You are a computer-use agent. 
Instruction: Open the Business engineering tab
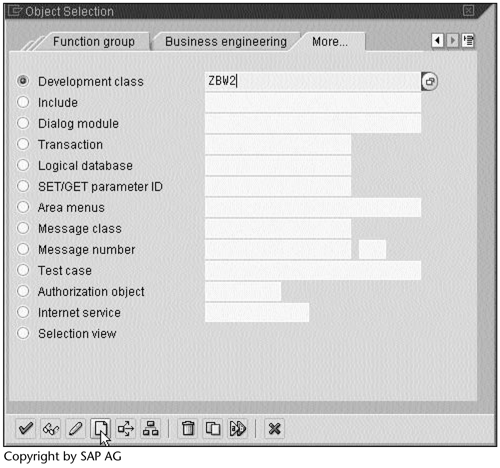point(226,42)
